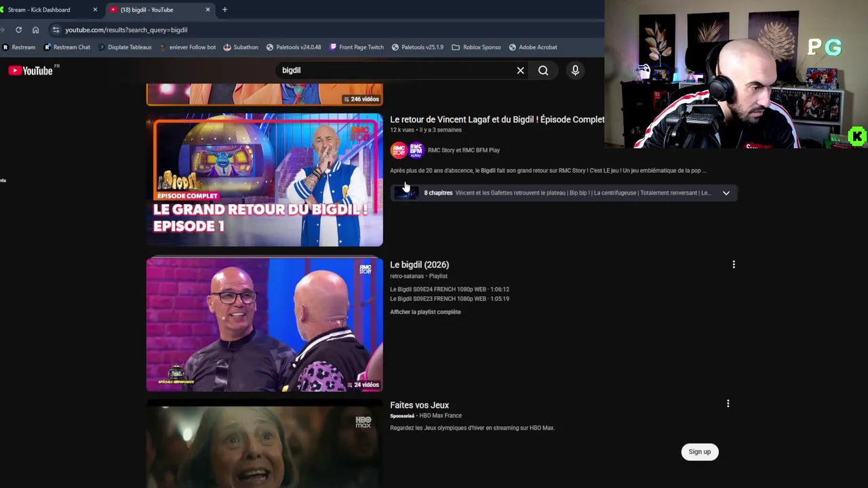Open the Le bigdil (2026) playlist title

point(419,265)
